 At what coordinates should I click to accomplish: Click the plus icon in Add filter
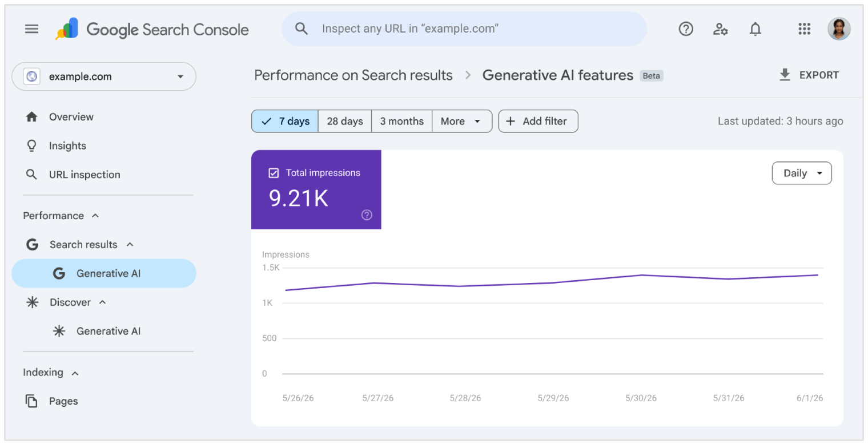coord(511,122)
